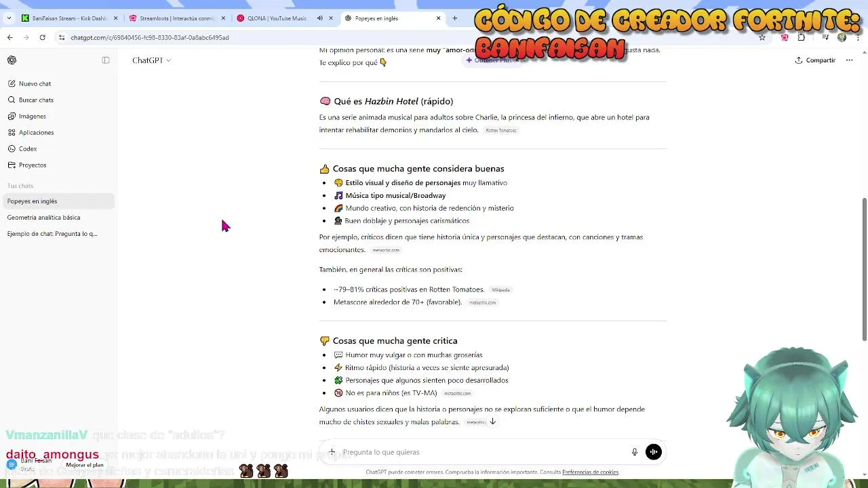Close the YouTube Music tab
This screenshot has height=488, width=868.
(x=331, y=18)
